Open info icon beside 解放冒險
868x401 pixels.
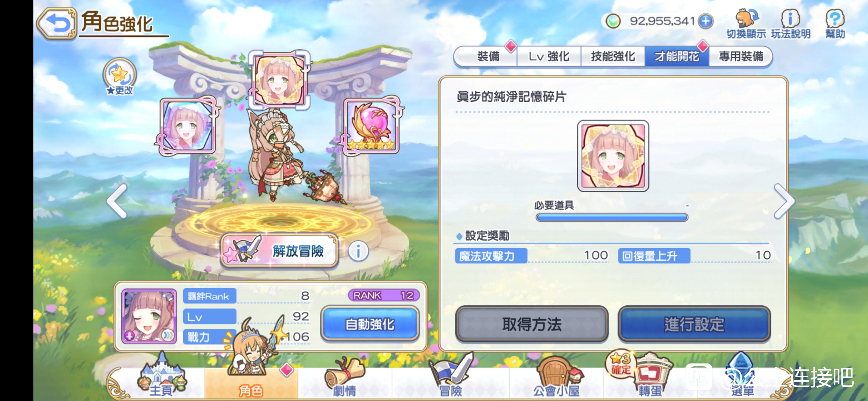point(358,251)
